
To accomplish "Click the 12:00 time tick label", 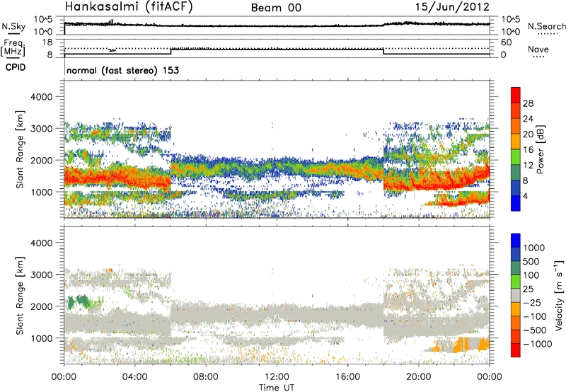I will (277, 377).
